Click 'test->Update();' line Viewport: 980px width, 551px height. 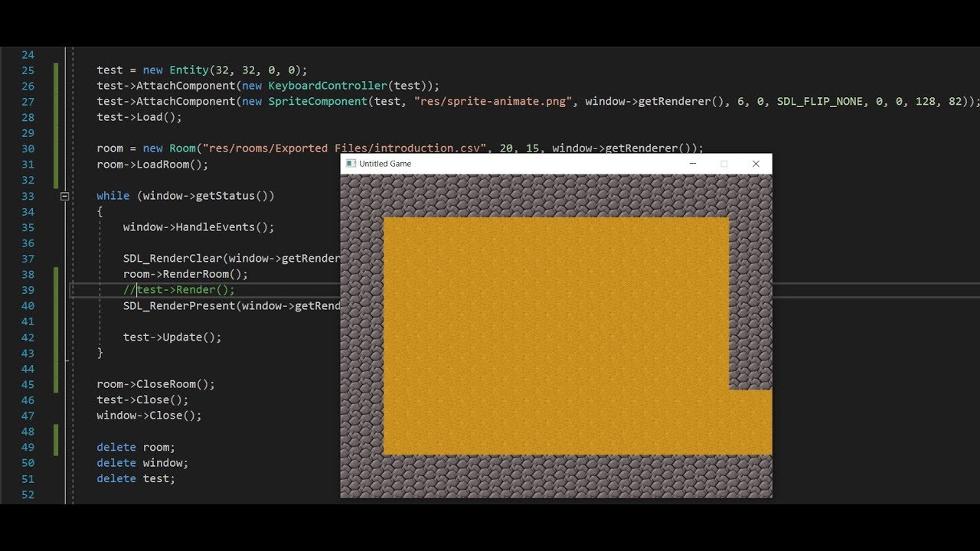pyautogui.click(x=172, y=337)
